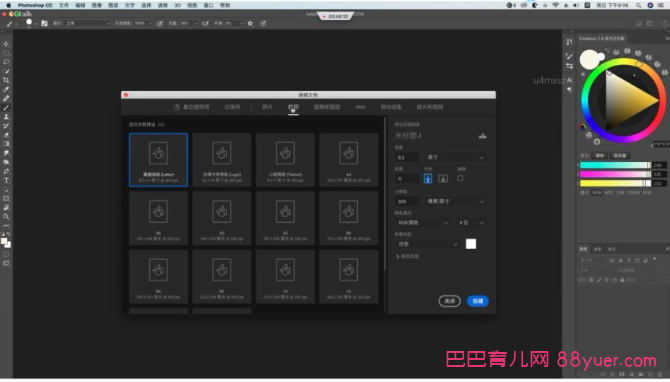Select the Letter preset thumbnail

(159, 160)
